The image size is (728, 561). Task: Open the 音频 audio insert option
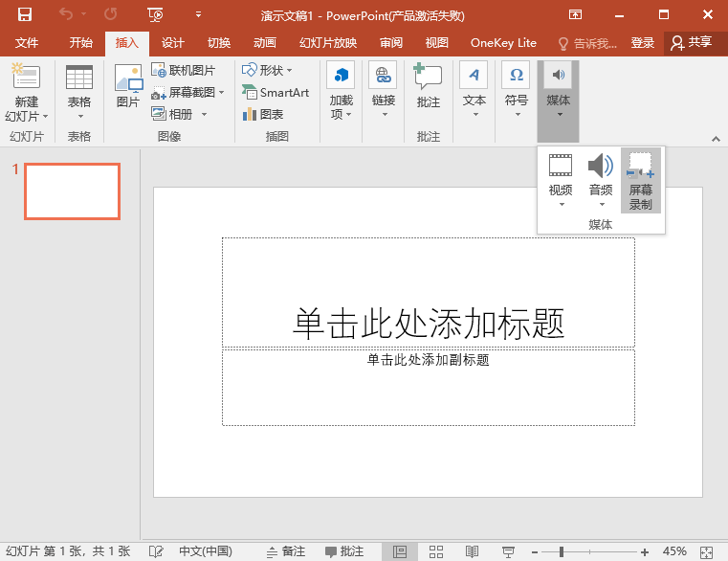[601, 180]
